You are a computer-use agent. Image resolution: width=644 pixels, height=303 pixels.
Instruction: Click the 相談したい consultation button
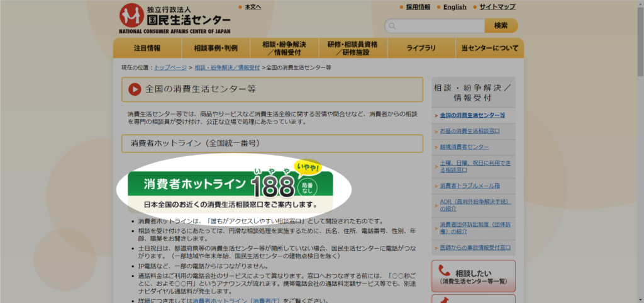473,276
